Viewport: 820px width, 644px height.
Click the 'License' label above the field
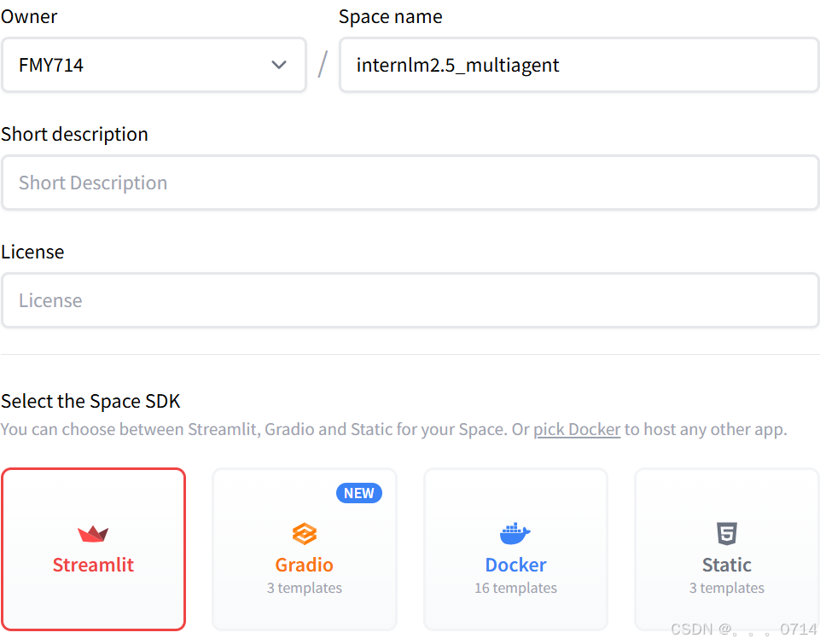[32, 252]
